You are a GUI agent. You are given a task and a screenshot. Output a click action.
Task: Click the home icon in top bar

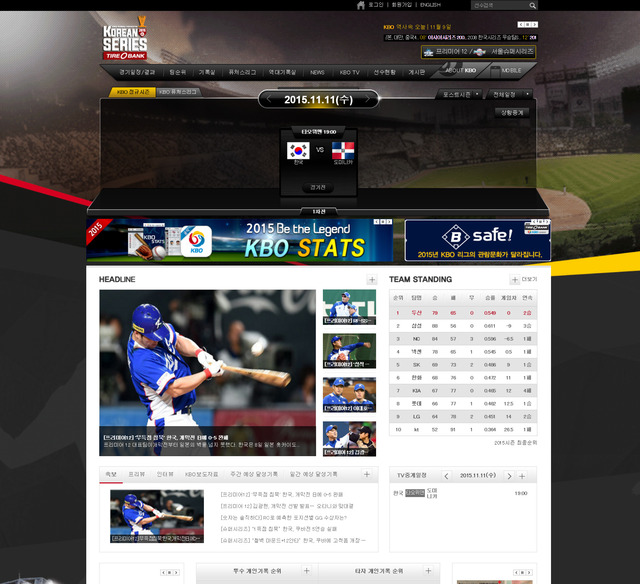pyautogui.click(x=361, y=5)
